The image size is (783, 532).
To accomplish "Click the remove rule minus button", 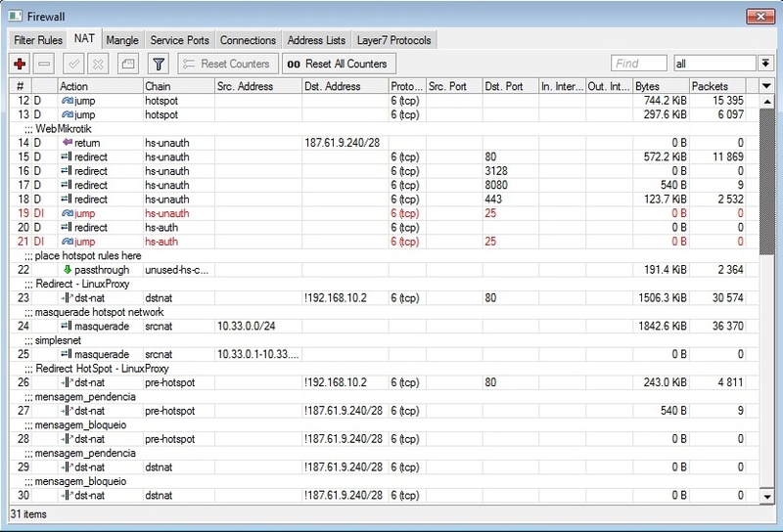I will point(44,64).
